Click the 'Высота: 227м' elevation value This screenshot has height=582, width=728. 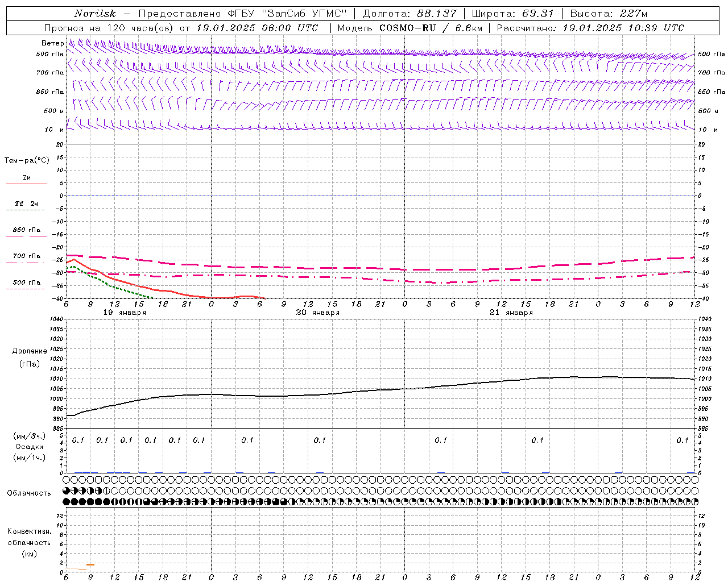pyautogui.click(x=609, y=14)
